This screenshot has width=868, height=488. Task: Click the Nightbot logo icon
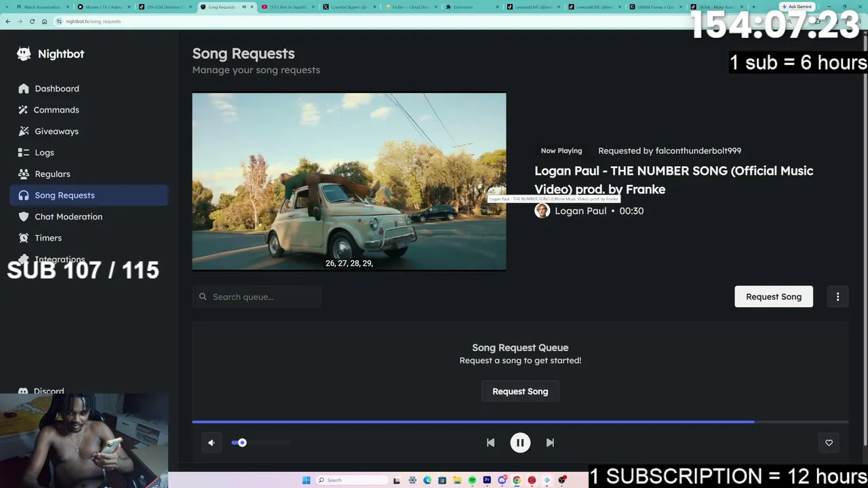tap(24, 54)
